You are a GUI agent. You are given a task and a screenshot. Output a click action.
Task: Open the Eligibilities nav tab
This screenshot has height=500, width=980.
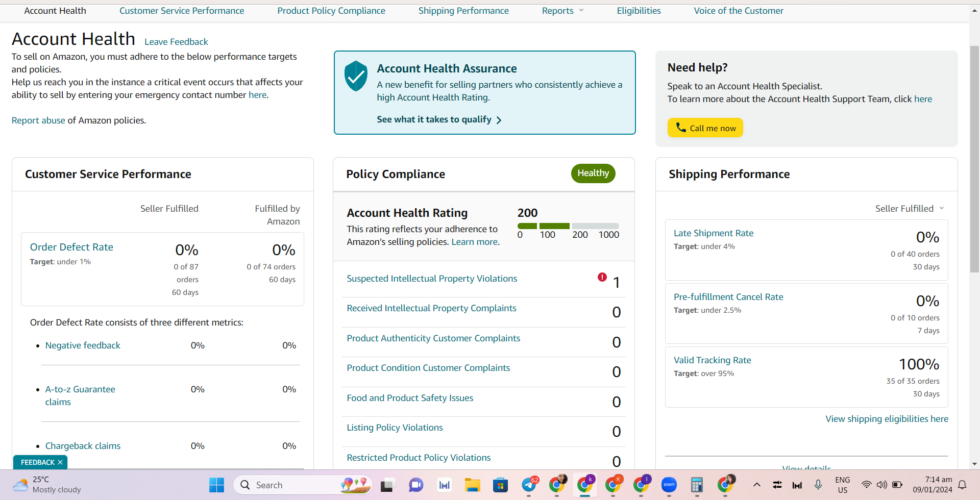[x=639, y=11]
